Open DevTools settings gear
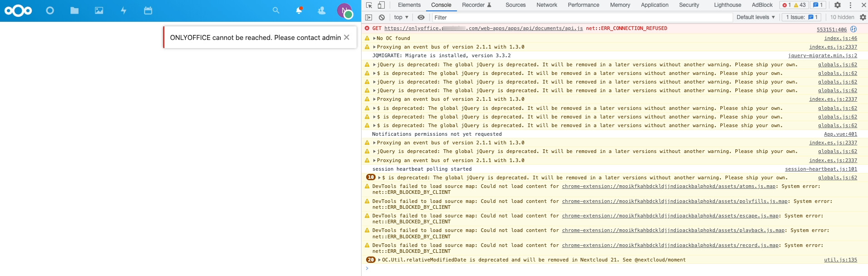Viewport: 868px width, 276px height. [838, 5]
